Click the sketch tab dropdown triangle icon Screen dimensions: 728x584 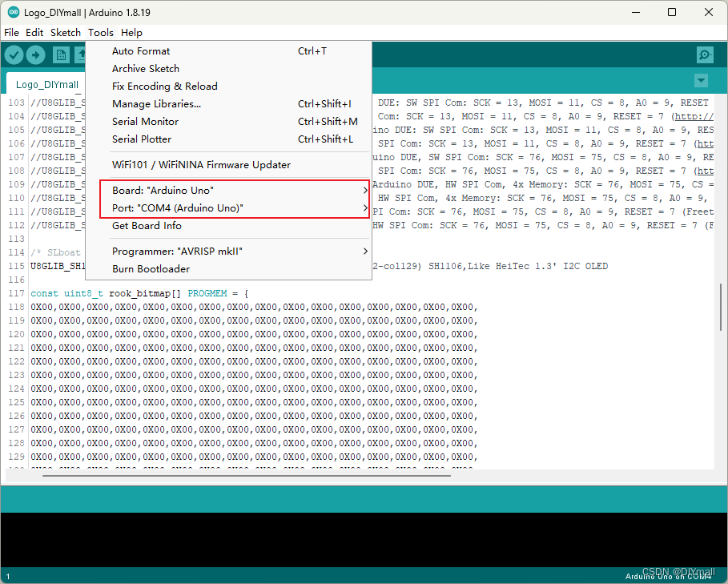(x=701, y=80)
